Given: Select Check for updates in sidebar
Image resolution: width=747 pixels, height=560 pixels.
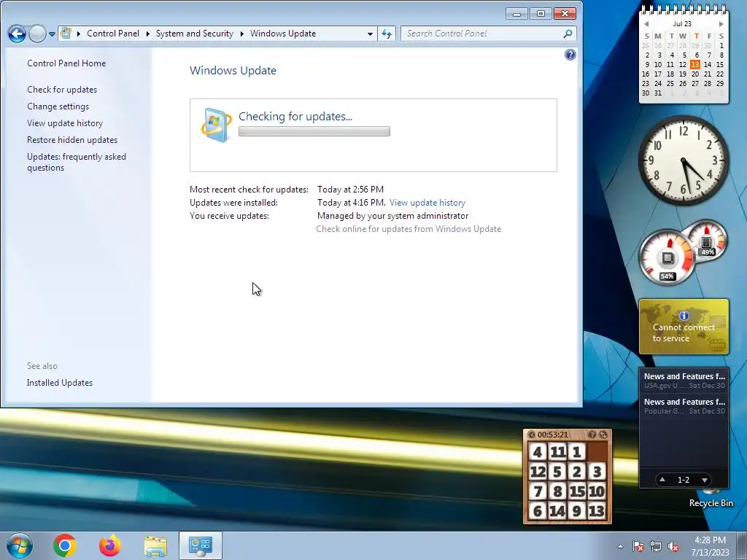Looking at the screenshot, I should click(x=62, y=90).
